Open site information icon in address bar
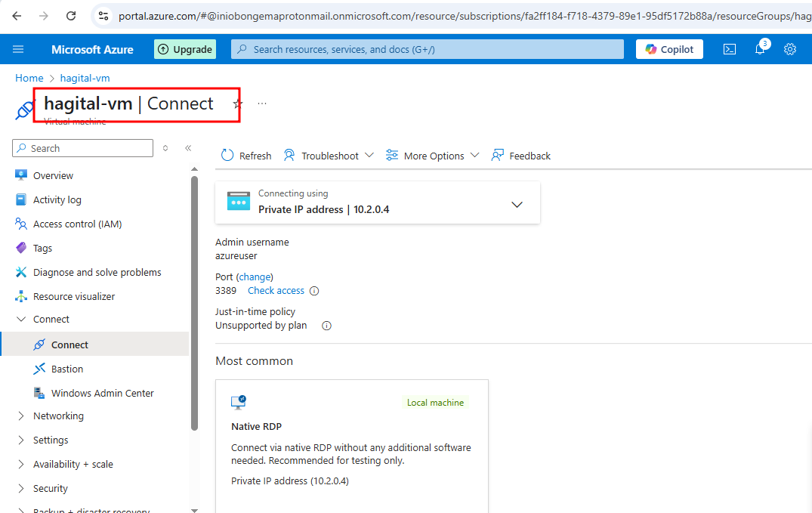This screenshot has width=812, height=513. (103, 16)
